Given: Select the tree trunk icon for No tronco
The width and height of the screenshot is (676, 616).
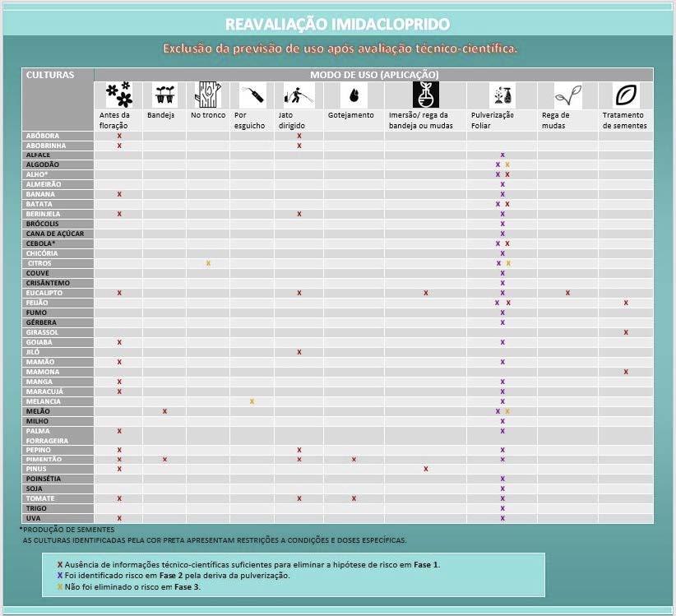Looking at the screenshot, I should click(x=208, y=95).
